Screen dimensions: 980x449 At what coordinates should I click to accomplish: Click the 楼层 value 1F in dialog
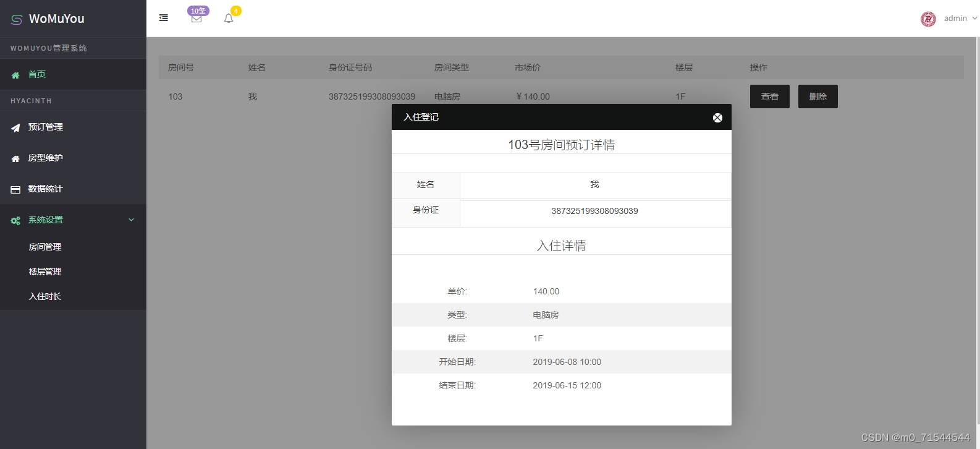[538, 338]
